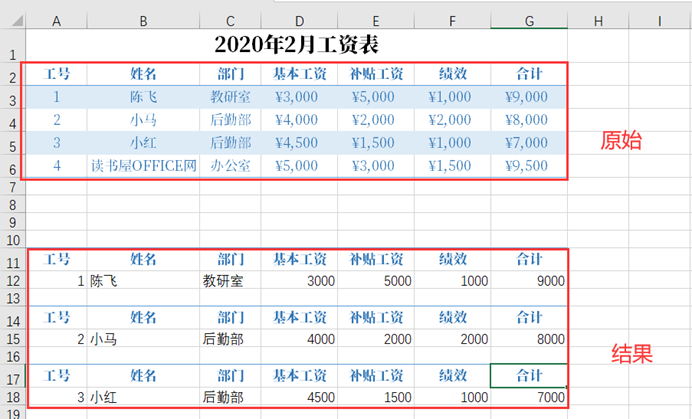The height and width of the screenshot is (419, 692).
Task: Click cell showing ¥9,000
Action: click(x=529, y=97)
